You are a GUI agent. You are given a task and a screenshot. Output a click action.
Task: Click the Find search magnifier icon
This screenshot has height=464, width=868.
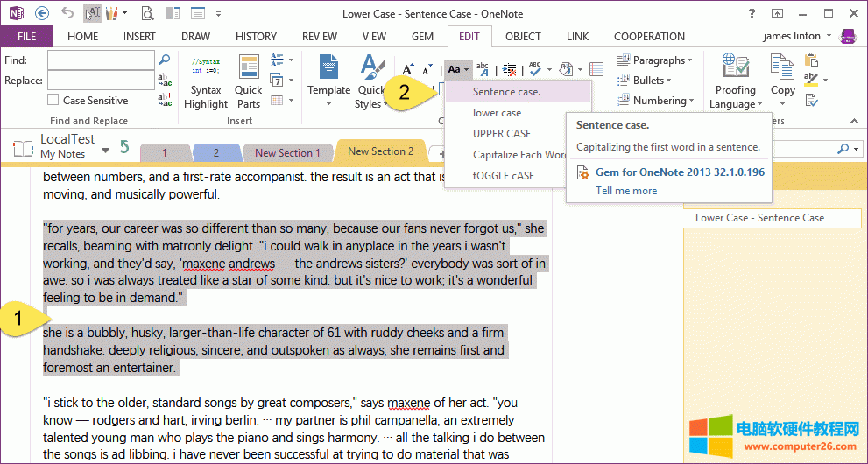tap(164, 59)
